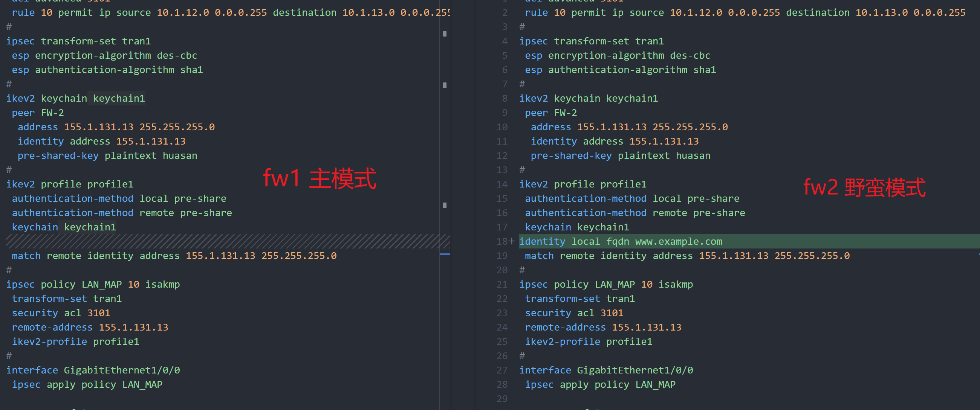Click line number 21 in the right gutter
980x410 pixels.
pos(501,285)
